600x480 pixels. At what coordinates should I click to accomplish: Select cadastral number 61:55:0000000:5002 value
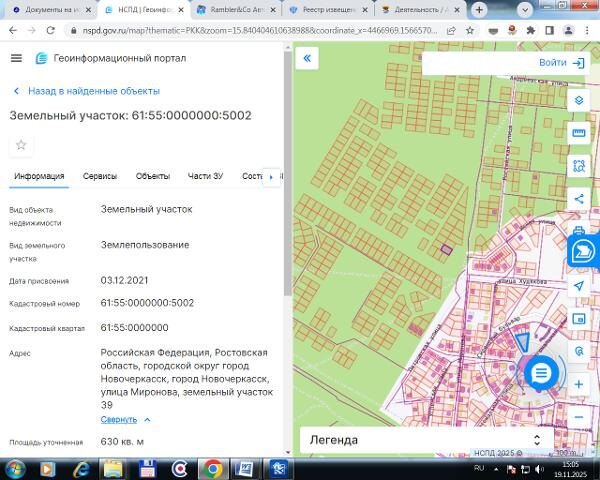point(147,303)
